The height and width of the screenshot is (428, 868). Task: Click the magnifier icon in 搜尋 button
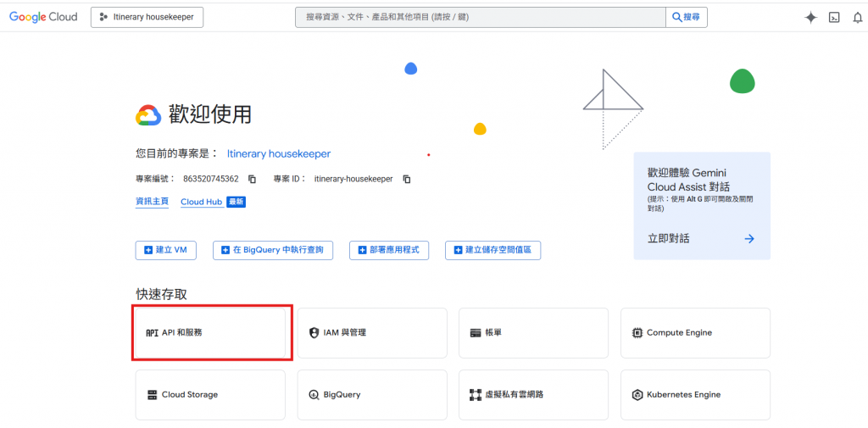tap(677, 17)
